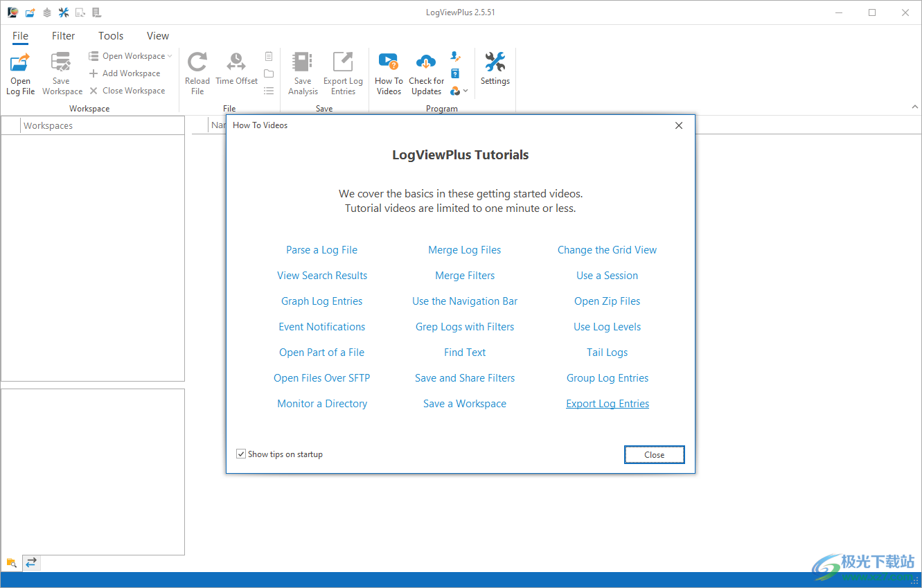Click the Add Workspace plus icon
This screenshot has width=922, height=588.
(x=94, y=73)
